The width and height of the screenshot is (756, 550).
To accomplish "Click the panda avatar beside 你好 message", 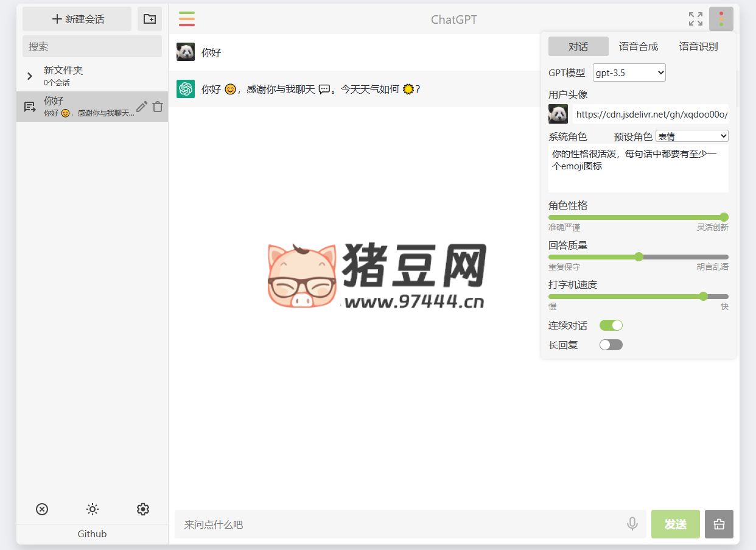I will point(186,52).
